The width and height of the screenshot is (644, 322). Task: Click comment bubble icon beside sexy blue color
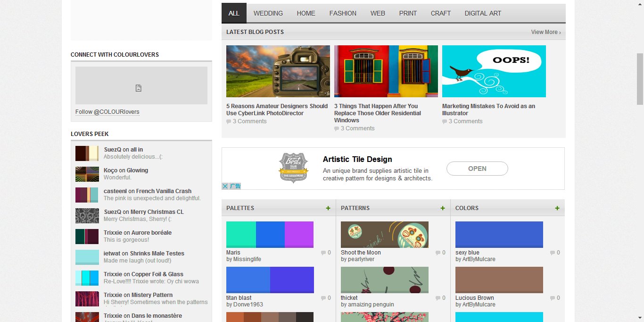(553, 253)
